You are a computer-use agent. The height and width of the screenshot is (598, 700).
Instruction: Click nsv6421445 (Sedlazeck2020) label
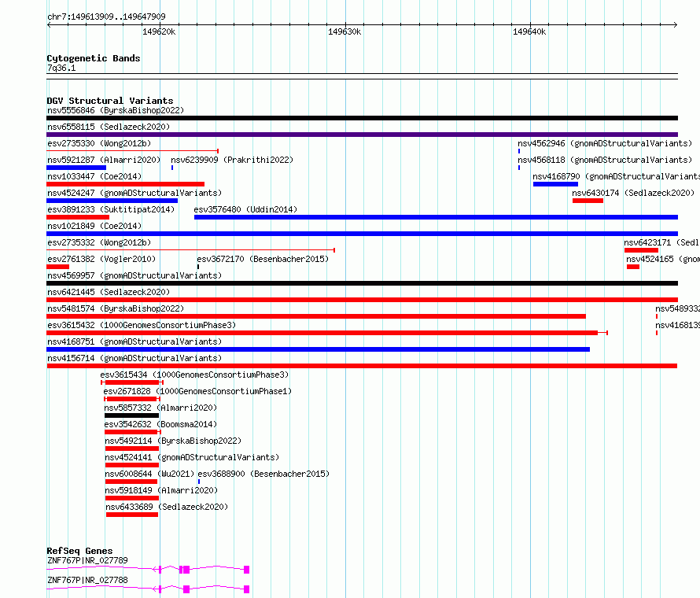tap(109, 292)
